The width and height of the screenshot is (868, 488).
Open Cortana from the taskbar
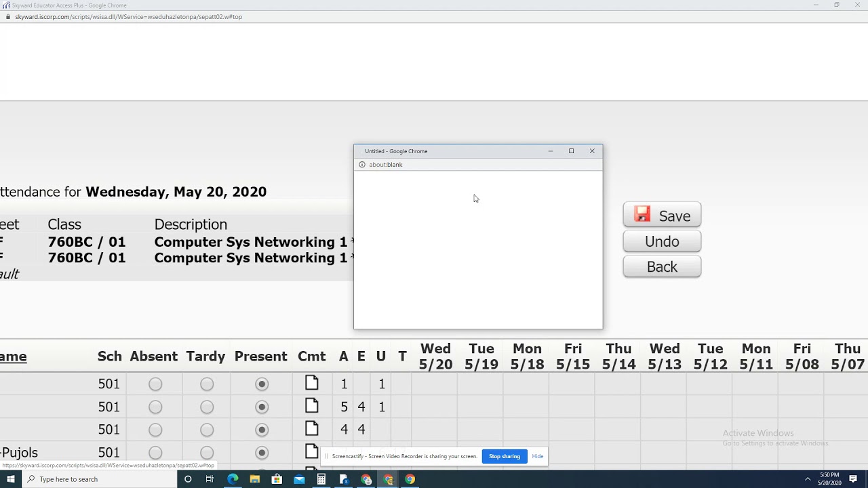coord(189,479)
